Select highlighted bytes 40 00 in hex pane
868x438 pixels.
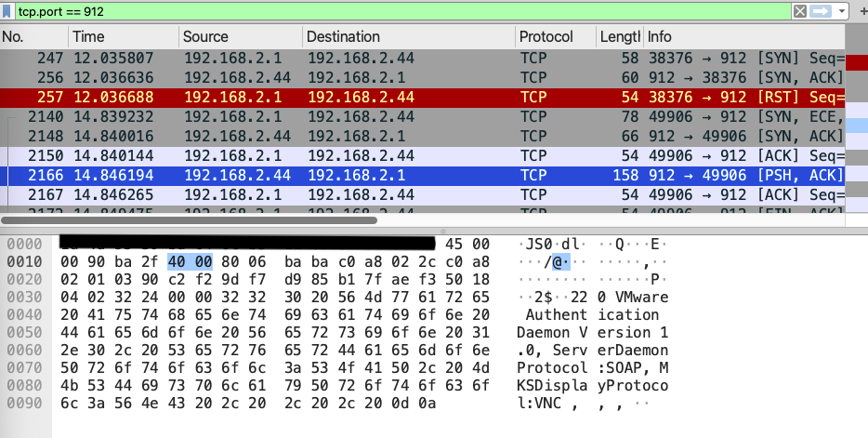point(190,261)
